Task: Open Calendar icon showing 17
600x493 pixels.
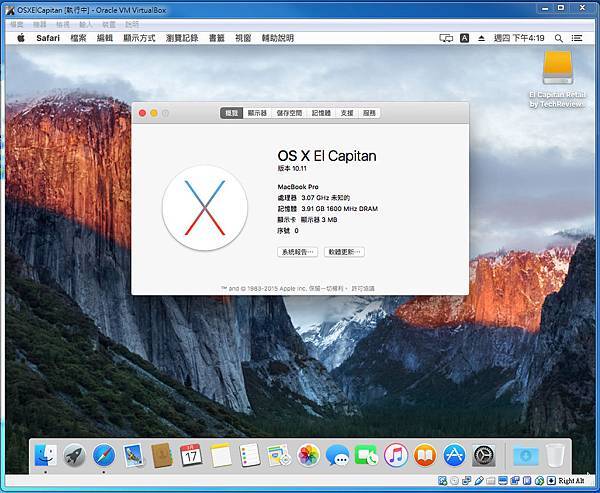Action: pos(191,455)
